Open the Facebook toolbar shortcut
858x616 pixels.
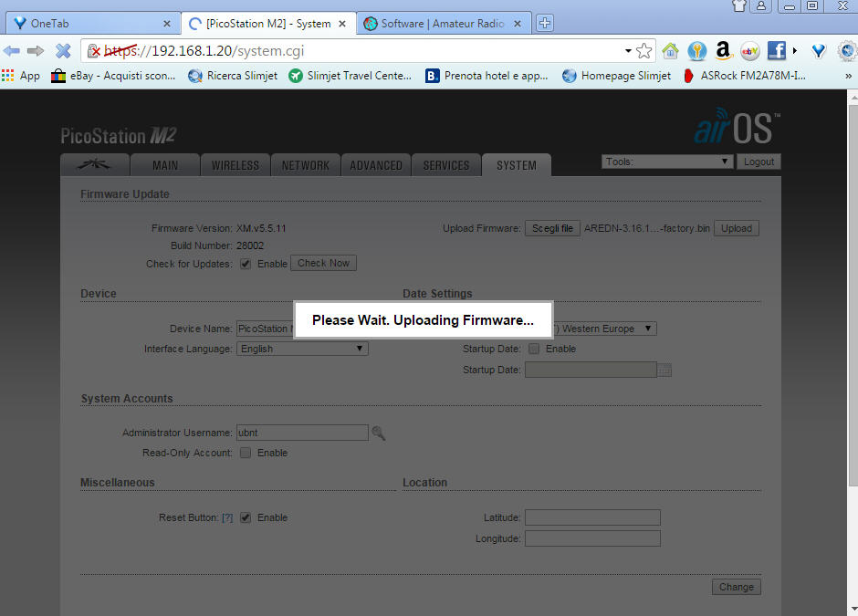pyautogui.click(x=777, y=51)
